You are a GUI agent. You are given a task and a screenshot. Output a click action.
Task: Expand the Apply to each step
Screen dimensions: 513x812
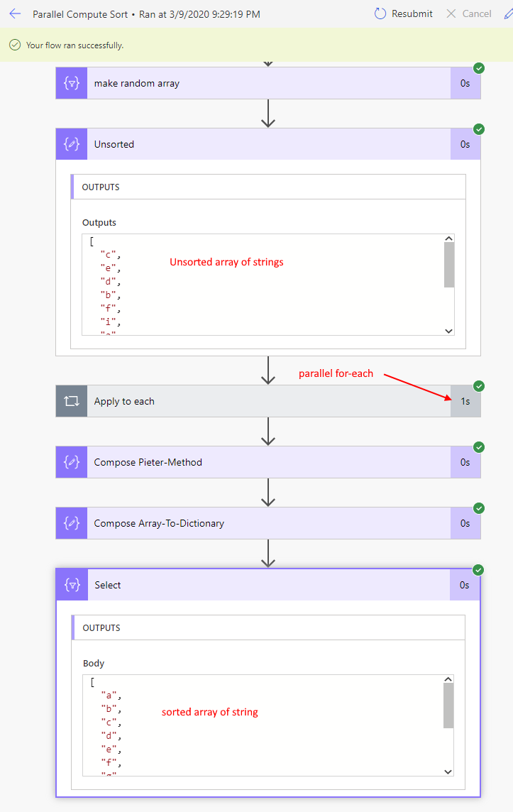point(268,401)
